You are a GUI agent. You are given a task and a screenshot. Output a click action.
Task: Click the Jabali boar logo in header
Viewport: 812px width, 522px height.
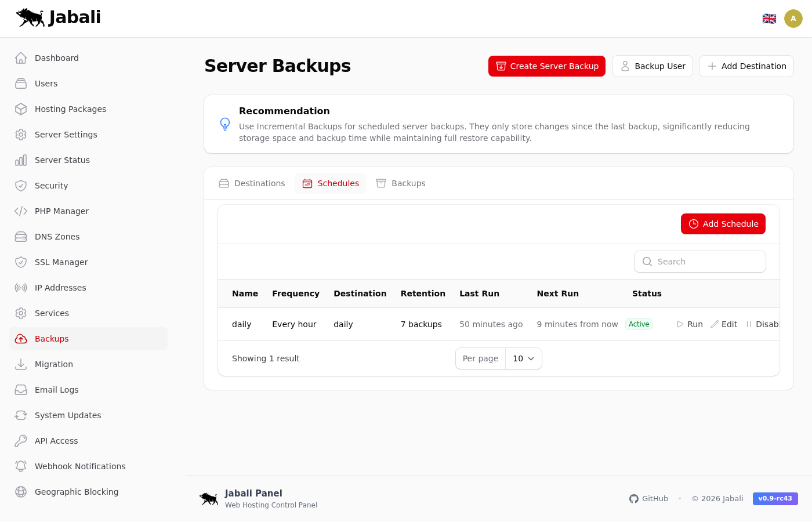click(x=31, y=17)
